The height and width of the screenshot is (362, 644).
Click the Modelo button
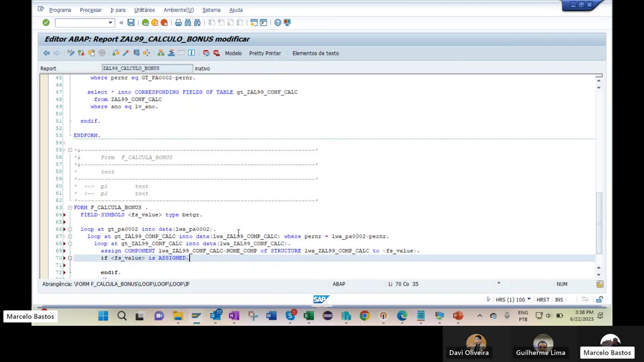233,53
